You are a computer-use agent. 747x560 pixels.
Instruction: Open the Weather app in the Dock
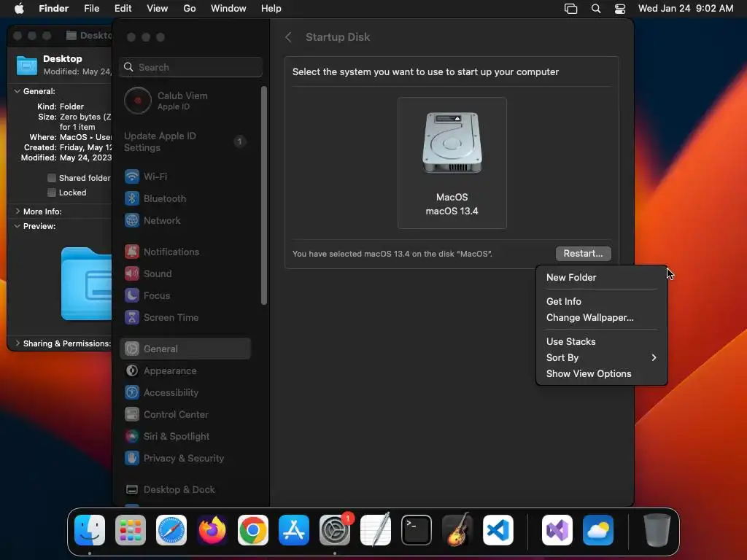(x=598, y=530)
